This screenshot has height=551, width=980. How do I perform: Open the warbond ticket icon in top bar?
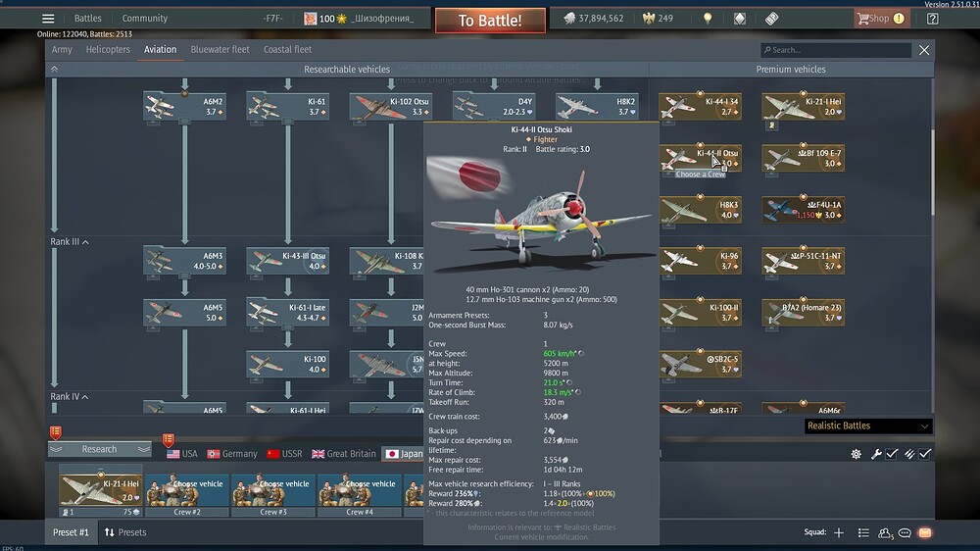(x=771, y=19)
